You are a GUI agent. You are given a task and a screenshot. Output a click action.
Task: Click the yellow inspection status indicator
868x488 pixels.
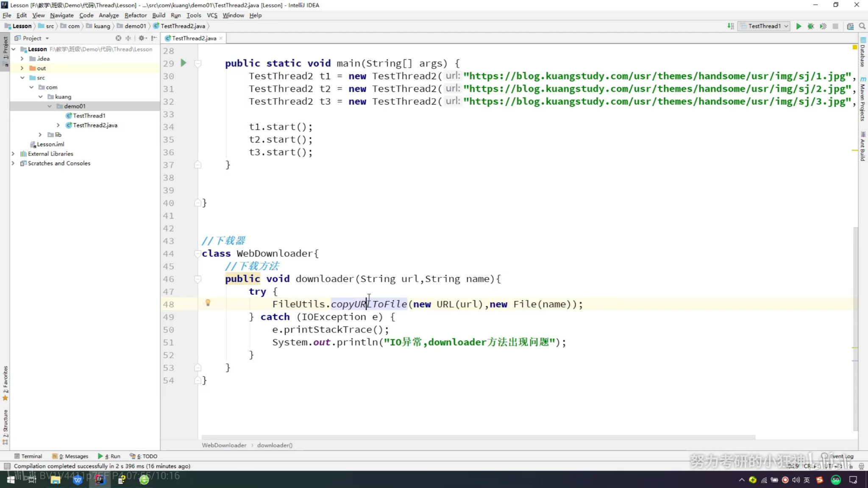click(x=855, y=47)
